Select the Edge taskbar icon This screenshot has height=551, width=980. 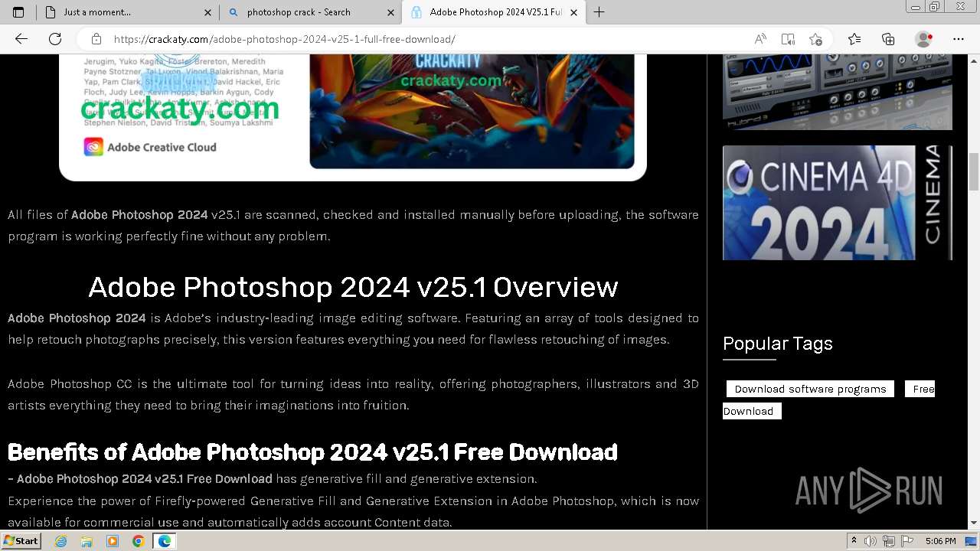pos(164,541)
